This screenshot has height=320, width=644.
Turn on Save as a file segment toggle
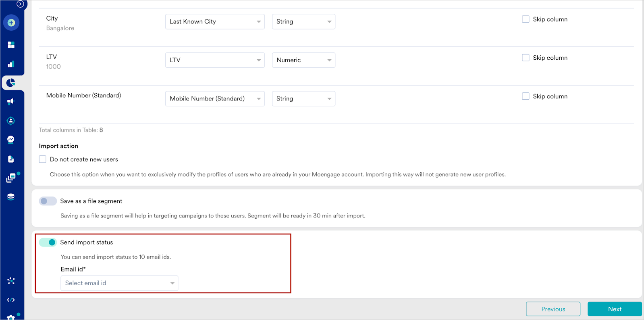48,201
